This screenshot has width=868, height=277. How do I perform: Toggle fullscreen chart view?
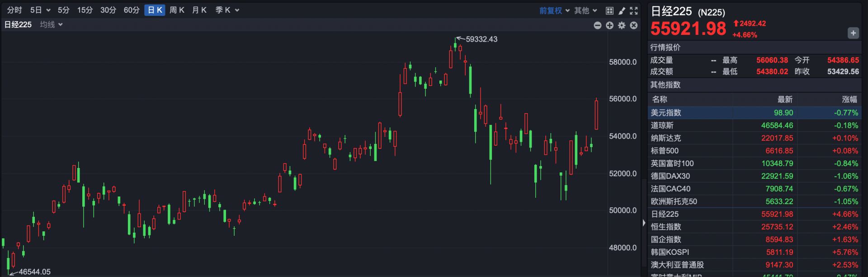(x=634, y=10)
